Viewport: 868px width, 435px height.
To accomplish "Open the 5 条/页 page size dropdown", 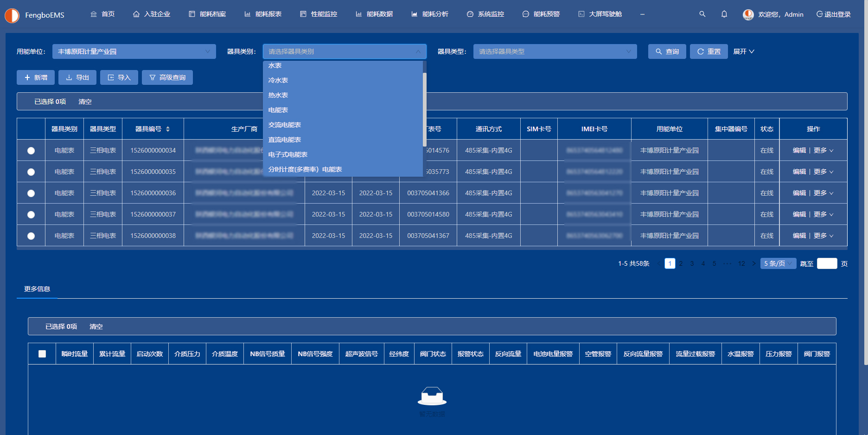I will pyautogui.click(x=778, y=263).
